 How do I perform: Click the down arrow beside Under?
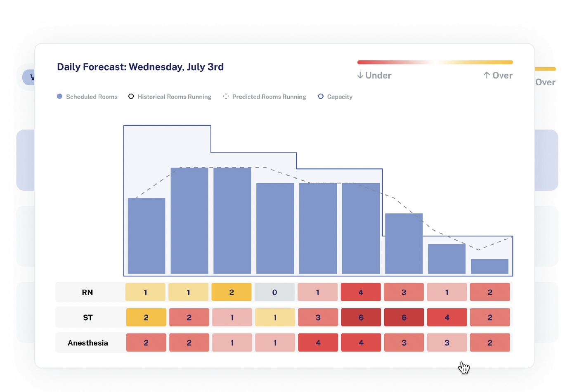[x=360, y=76]
